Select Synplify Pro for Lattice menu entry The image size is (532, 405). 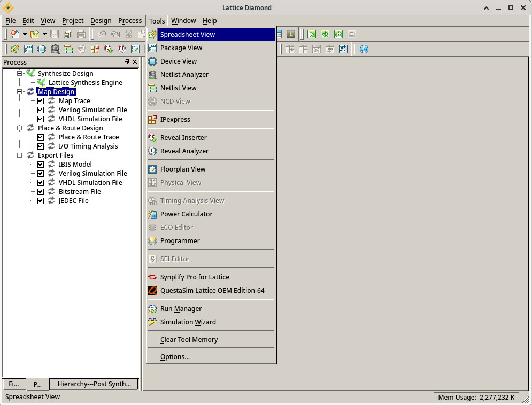(211, 277)
